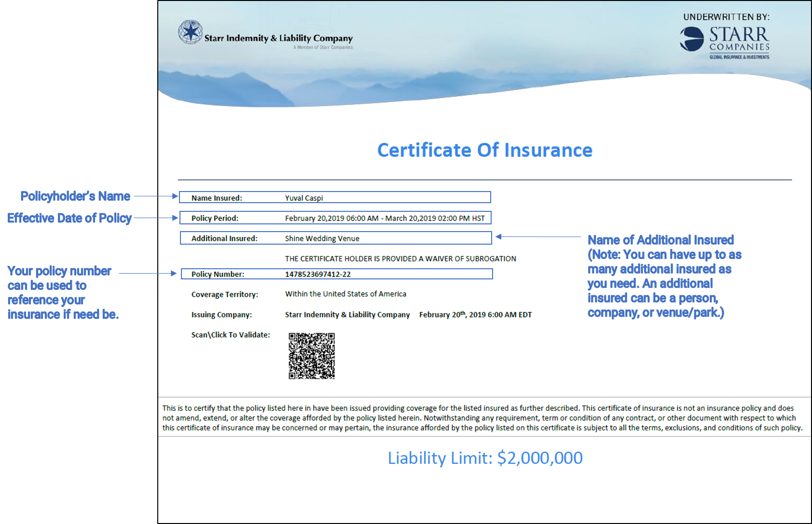The image size is (812, 524).
Task: Select policy number 1478523697412-22
Action: tap(318, 274)
